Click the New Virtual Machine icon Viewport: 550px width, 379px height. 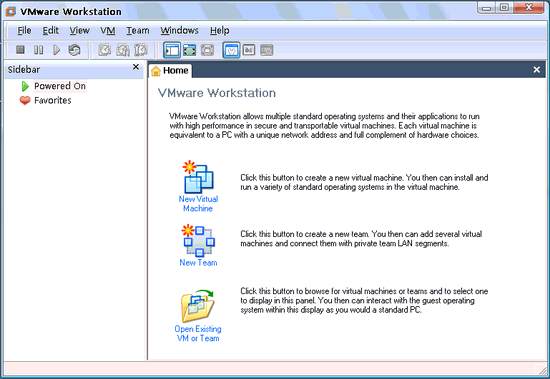coord(198,177)
